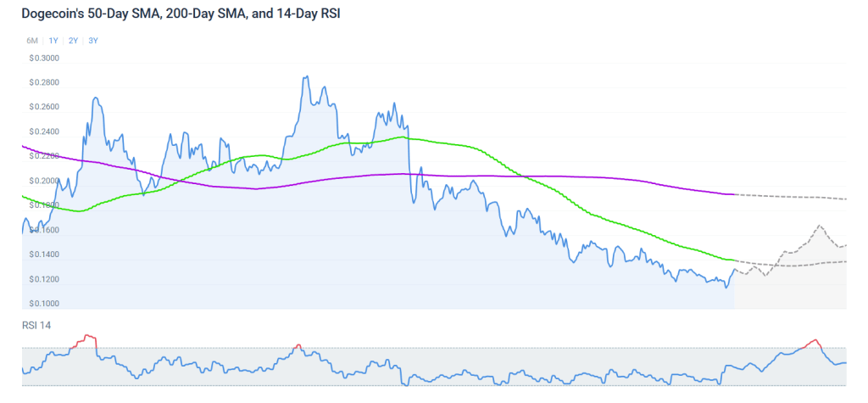This screenshot has height=403, width=868.
Task: Click the end of the solid purple 200-day SMA line
Action: (x=733, y=194)
